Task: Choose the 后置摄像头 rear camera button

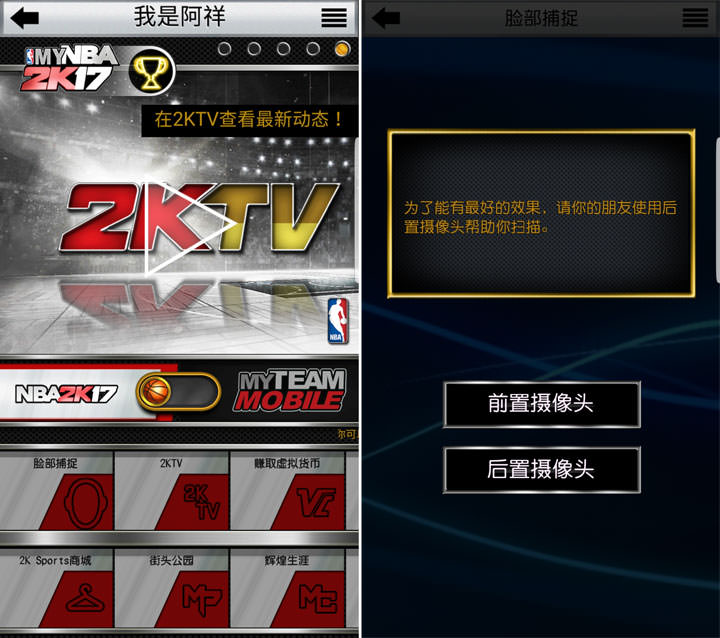Action: click(x=541, y=469)
